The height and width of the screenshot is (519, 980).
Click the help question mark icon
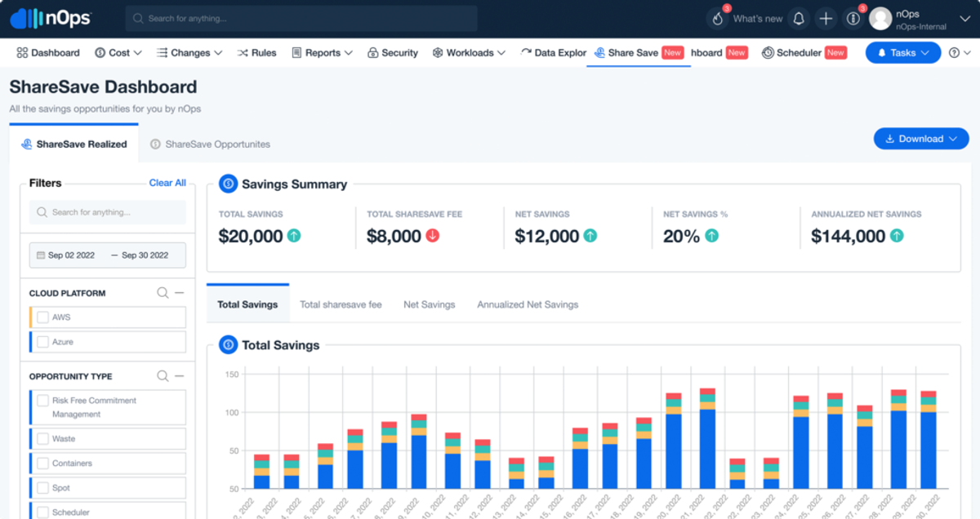click(954, 53)
